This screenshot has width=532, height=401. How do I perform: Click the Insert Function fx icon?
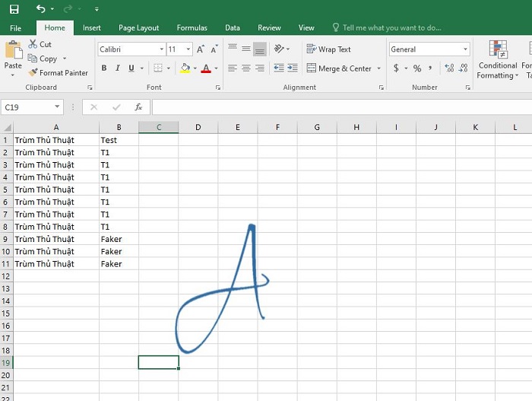pos(138,107)
